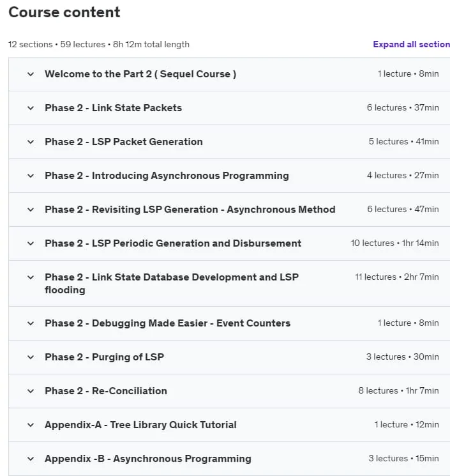Viewport: 450px width, 476px height.
Task: Click the 10 lectures 1hr 14min label
Action: point(395,243)
